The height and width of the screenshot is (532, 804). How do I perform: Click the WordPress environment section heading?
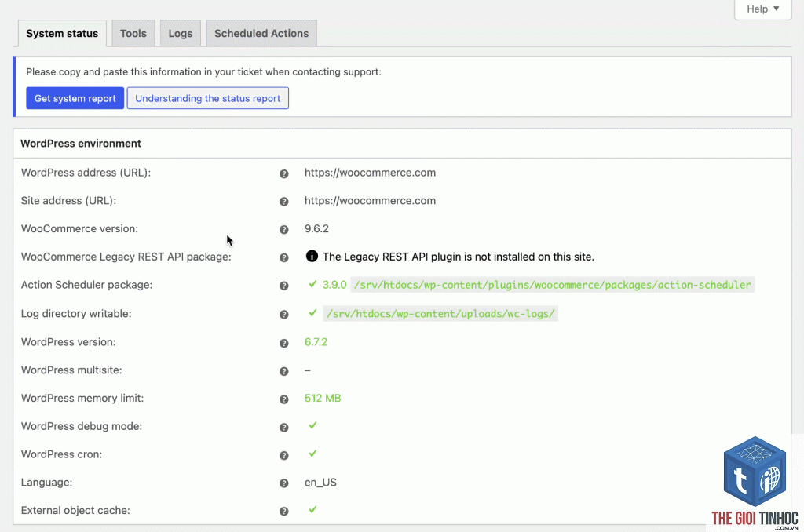[81, 144]
